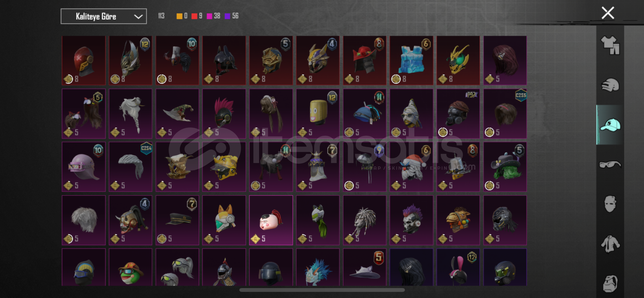Viewport: 644px width, 298px height.
Task: Select the red wide-brim hat with badge 8
Action: click(364, 60)
